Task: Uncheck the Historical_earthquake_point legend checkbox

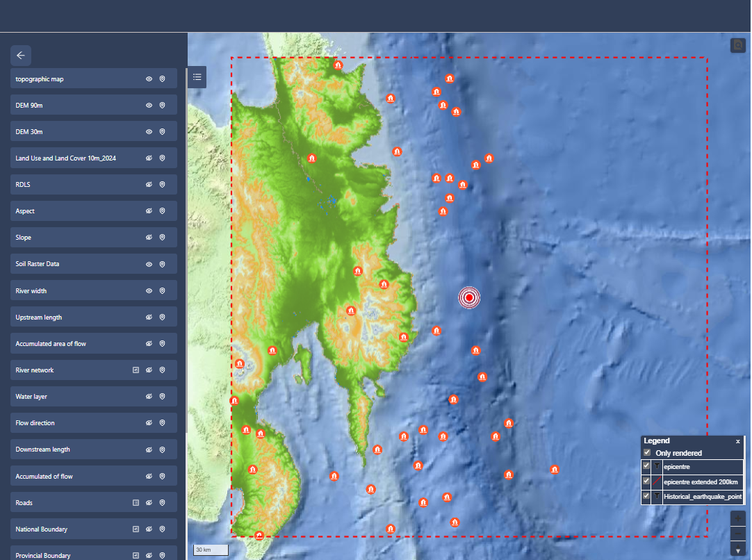Action: point(647,496)
